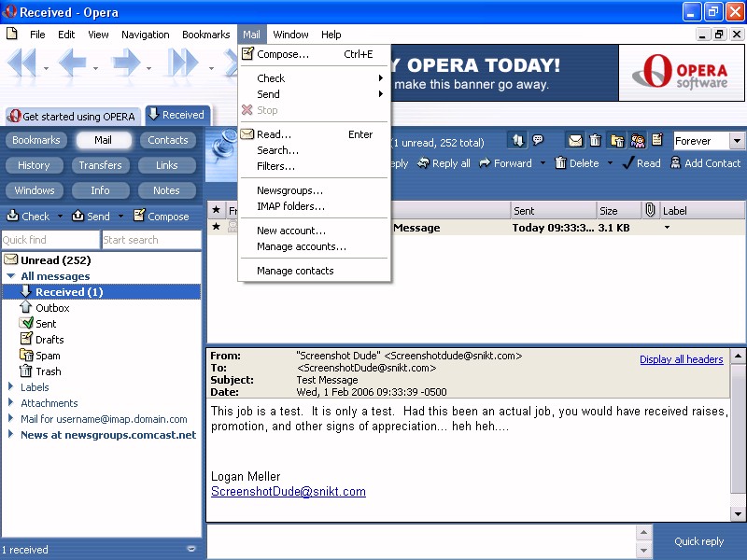Viewport: 747px width, 560px height.
Task: Click the status bar menu arrow near 1 received
Action: [191, 549]
